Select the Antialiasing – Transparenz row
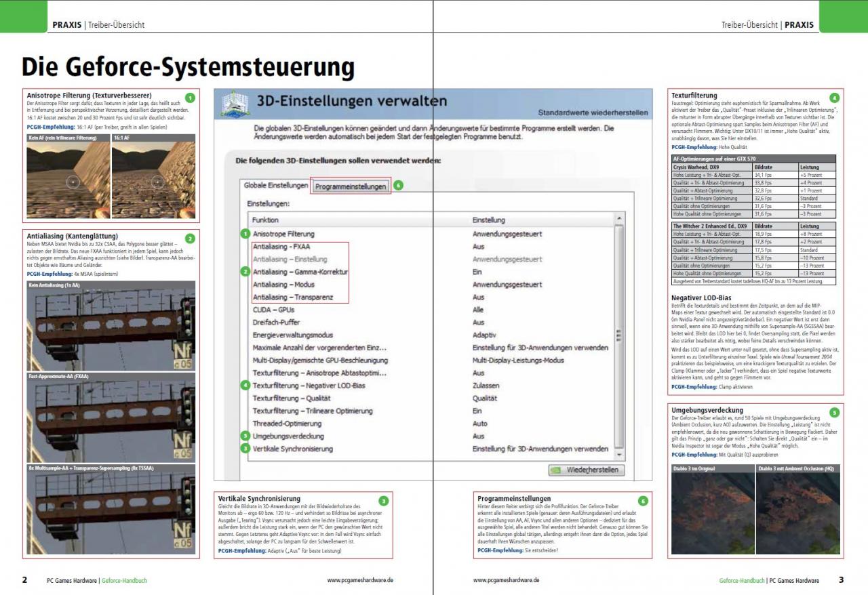 tap(430, 297)
